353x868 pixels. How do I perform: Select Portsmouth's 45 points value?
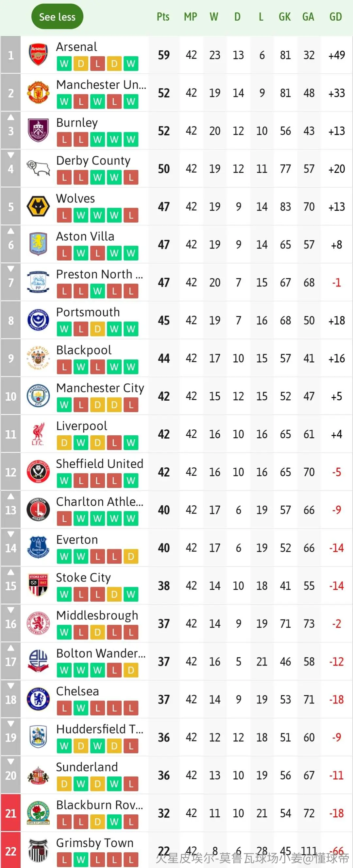click(164, 321)
